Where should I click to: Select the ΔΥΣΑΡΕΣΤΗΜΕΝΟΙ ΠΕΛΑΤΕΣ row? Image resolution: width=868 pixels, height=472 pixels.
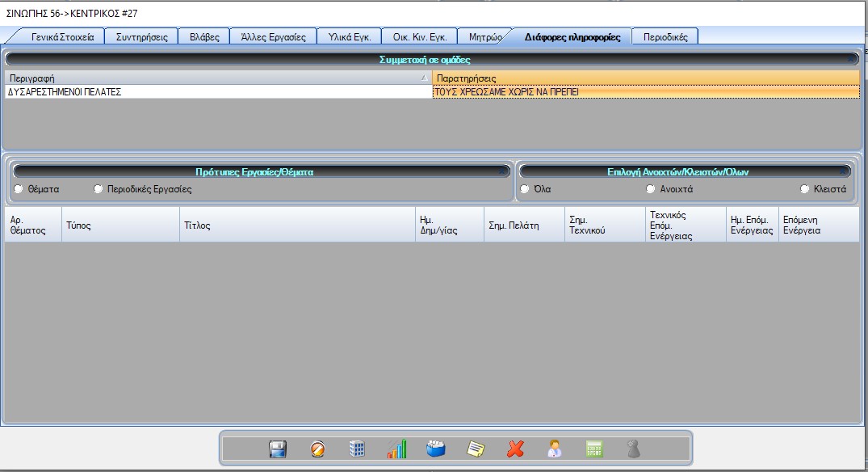[216, 92]
